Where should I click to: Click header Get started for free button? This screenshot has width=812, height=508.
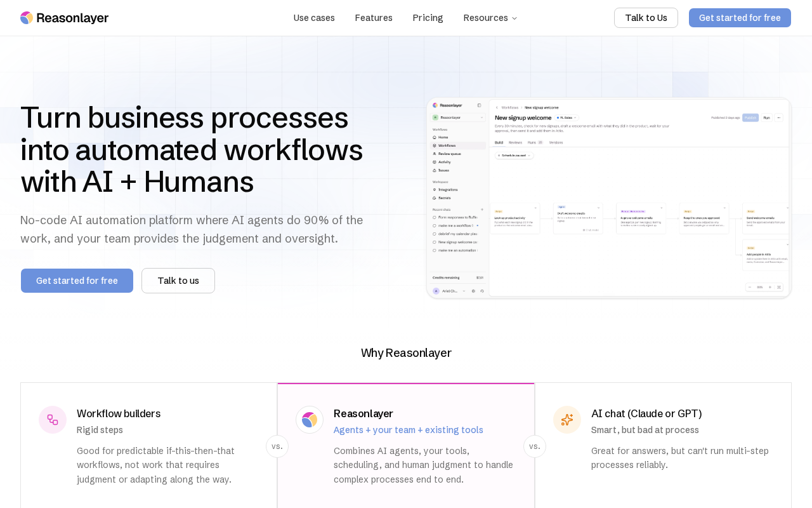tap(740, 18)
